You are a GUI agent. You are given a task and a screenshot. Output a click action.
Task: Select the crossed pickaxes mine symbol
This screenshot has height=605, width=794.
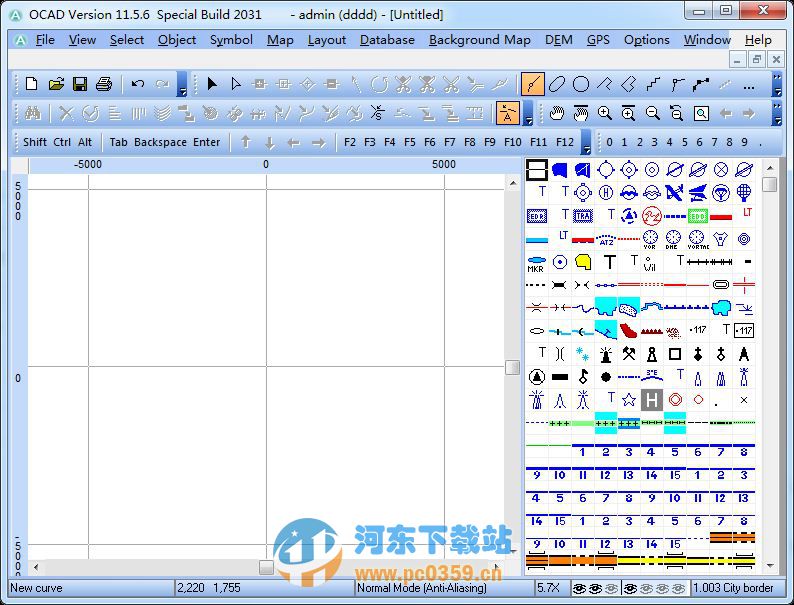[x=628, y=354]
